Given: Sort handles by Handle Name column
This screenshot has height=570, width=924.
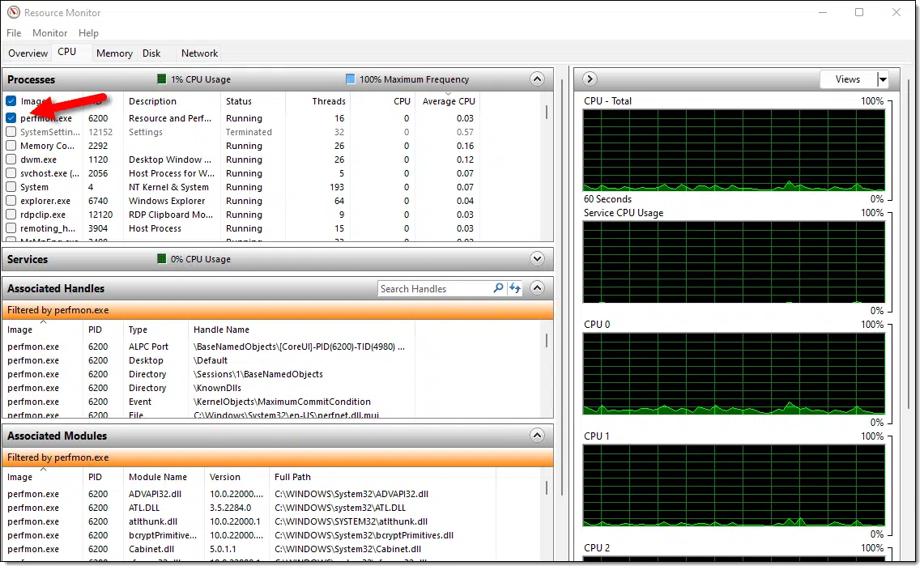Looking at the screenshot, I should point(222,330).
